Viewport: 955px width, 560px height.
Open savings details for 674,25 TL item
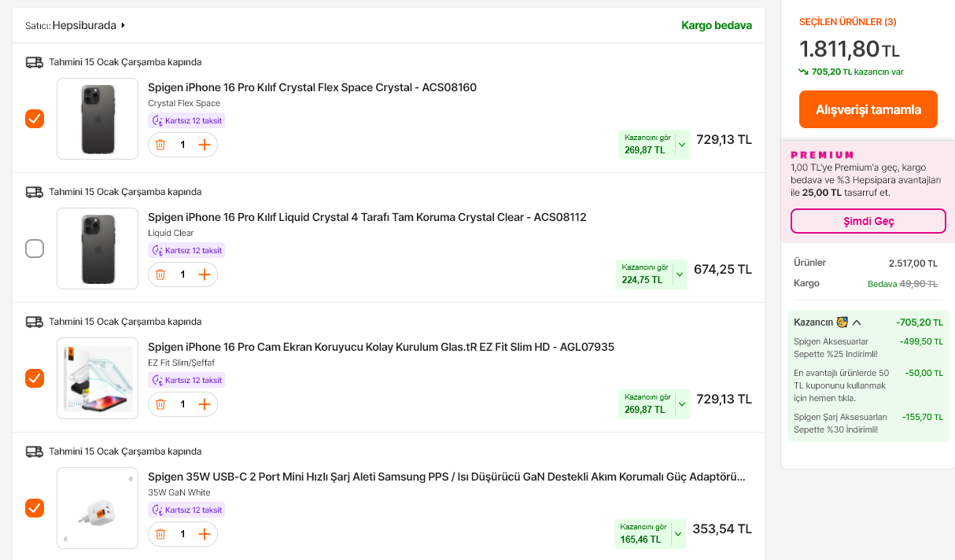tap(679, 274)
